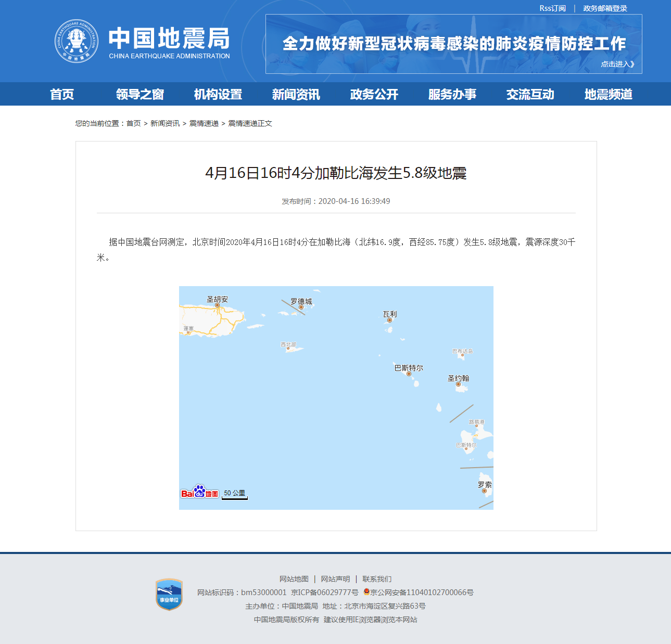Image resolution: width=671 pixels, height=644 pixels.
Task: Click 震情速递 in the breadcrumb
Action: coord(204,123)
